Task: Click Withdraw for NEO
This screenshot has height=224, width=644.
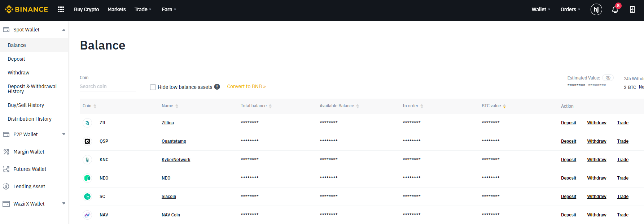Action: [x=597, y=178]
